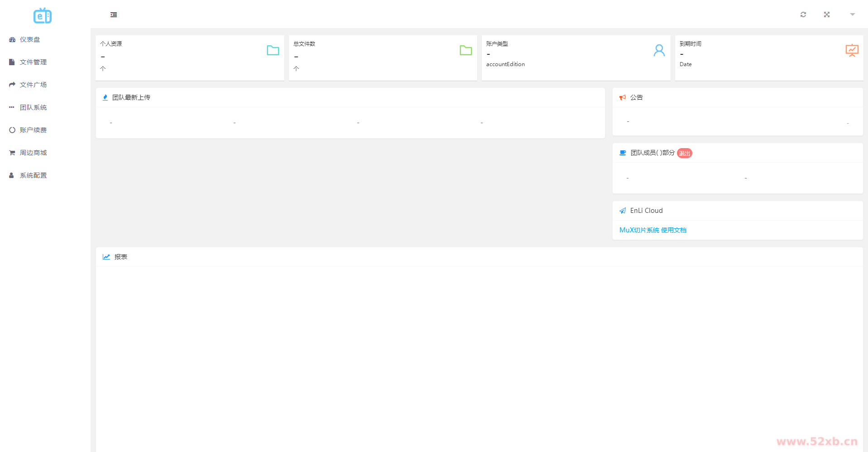Toggle the sidebar collapse icon
The width and height of the screenshot is (868, 452).
click(114, 15)
